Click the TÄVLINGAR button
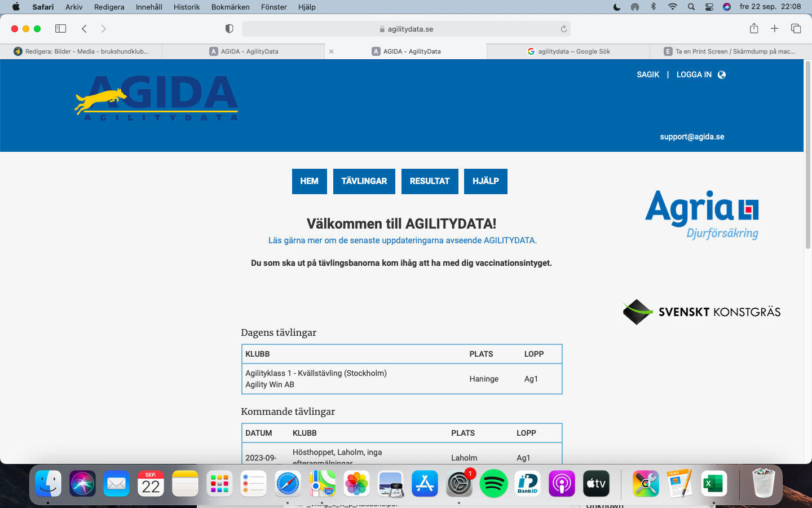812x508 pixels. pyautogui.click(x=364, y=181)
